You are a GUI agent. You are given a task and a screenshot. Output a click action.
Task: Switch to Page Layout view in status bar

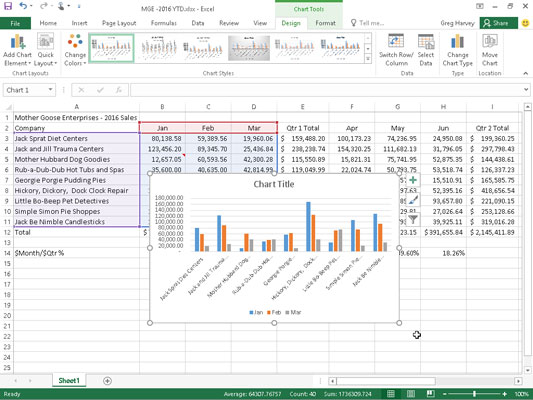tap(411, 394)
